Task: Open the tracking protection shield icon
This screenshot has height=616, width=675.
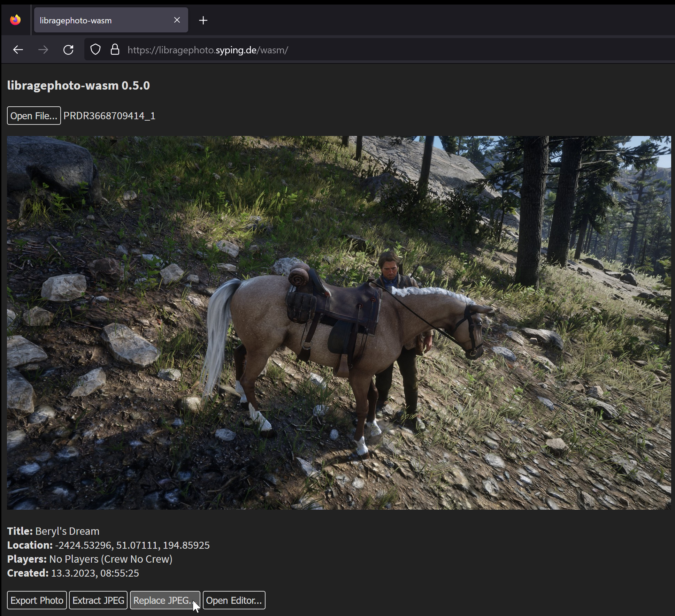Action: (95, 50)
